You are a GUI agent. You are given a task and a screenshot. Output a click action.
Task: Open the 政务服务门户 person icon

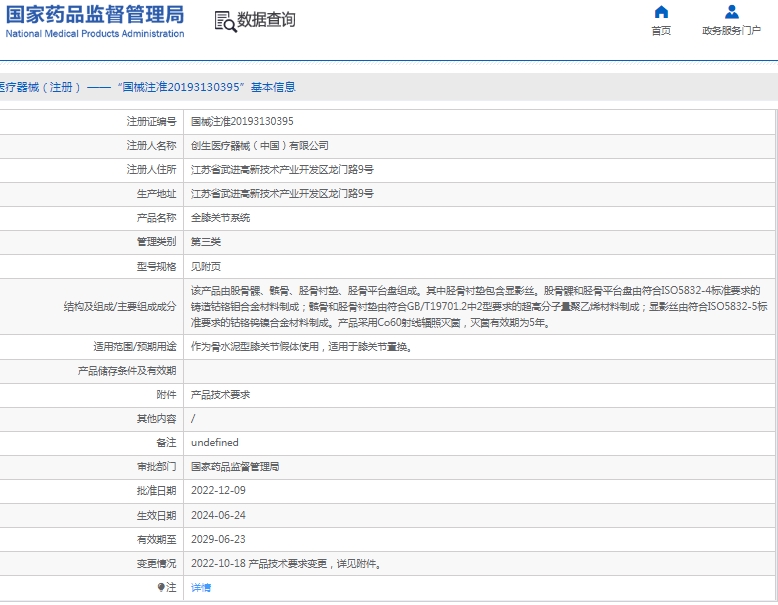(732, 12)
